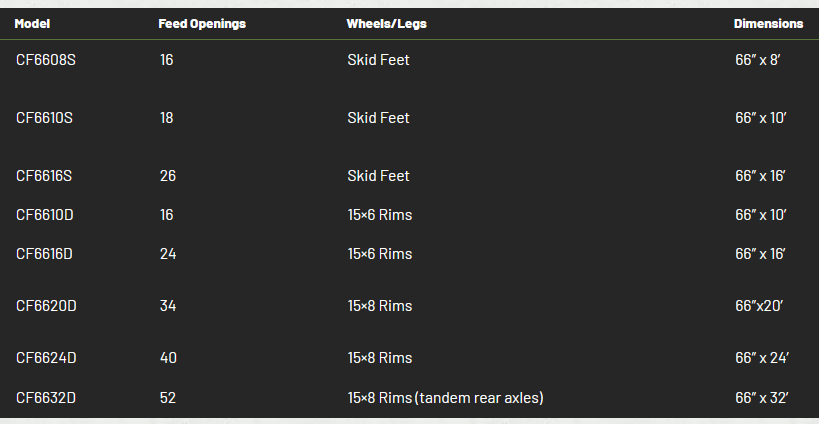Click the Wheels/Legs column header
This screenshot has width=819, height=424.
pyautogui.click(x=386, y=23)
